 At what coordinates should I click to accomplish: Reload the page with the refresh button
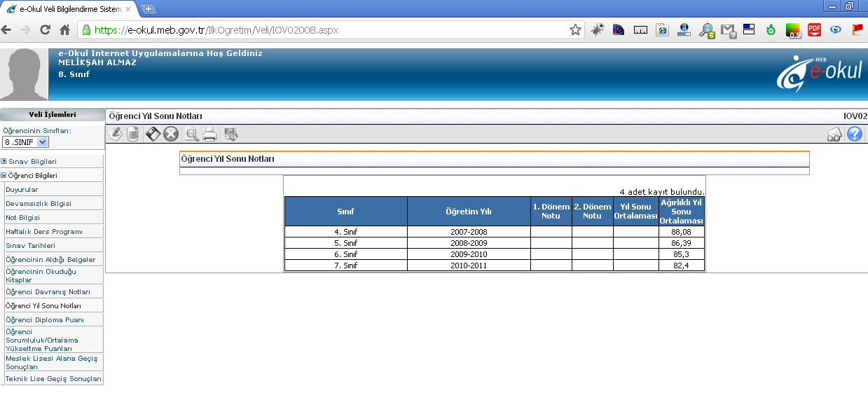point(45,30)
